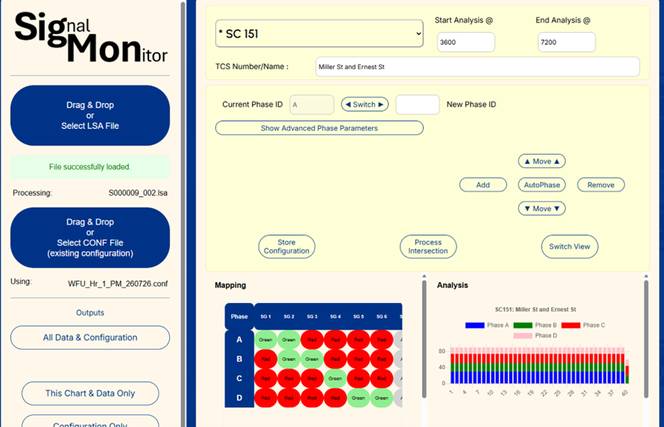Screen dimensions: 664x427
Task: Click the Current Phase ID field
Action: coord(312,105)
